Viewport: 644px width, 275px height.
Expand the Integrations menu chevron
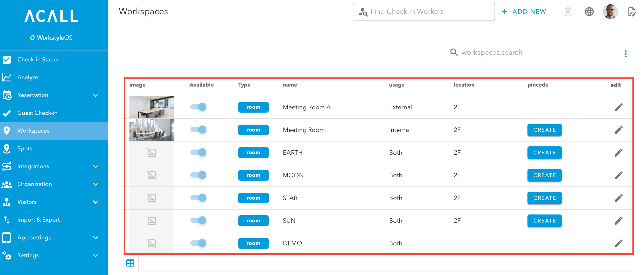(95, 167)
